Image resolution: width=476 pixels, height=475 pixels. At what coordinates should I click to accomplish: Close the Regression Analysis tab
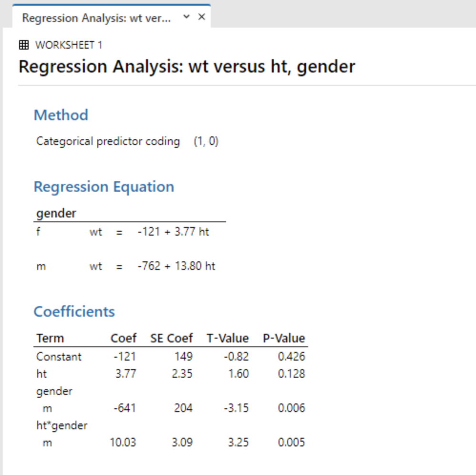(201, 17)
